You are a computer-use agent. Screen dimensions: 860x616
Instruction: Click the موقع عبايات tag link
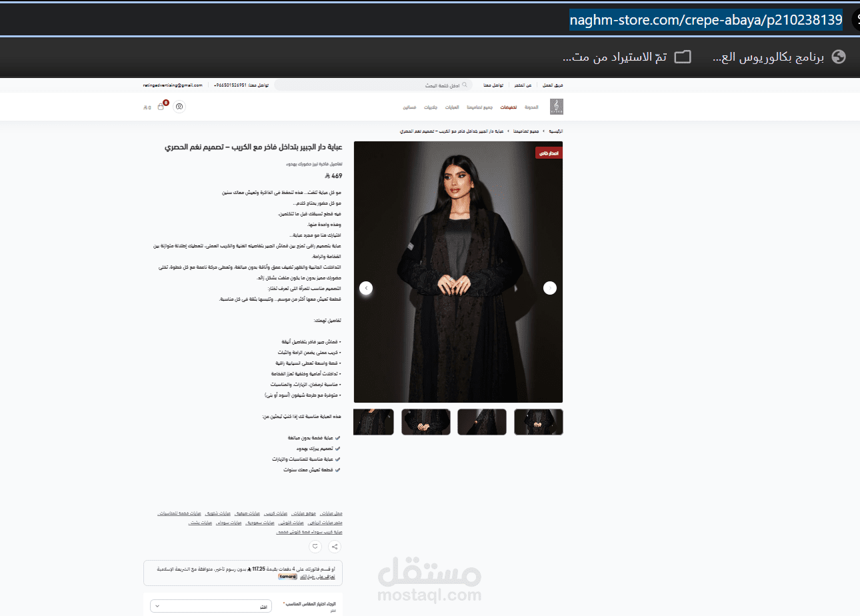(x=303, y=513)
